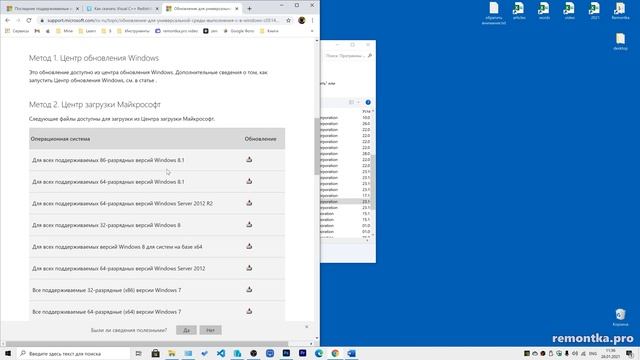Screen dimensions: 640x360
Task: Click the Обновление column header
Action: [260, 139]
